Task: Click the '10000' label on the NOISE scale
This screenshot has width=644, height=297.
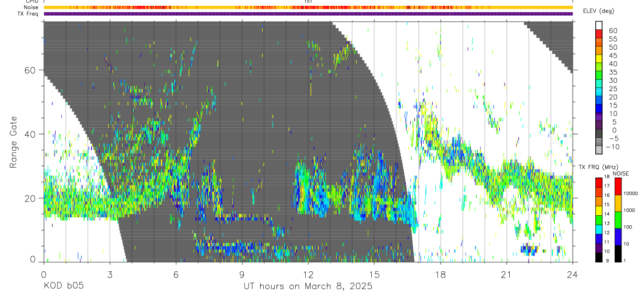Action: click(x=631, y=193)
